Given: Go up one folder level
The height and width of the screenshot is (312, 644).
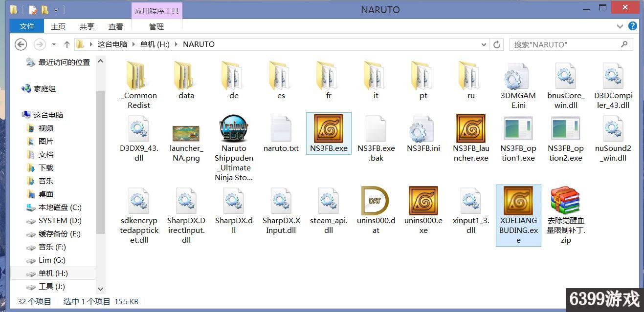Looking at the screenshot, I should [67, 44].
